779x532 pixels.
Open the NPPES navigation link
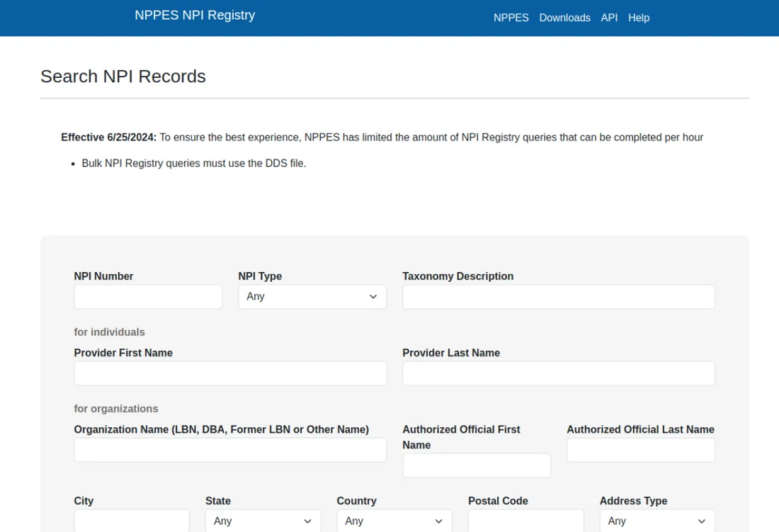tap(511, 18)
